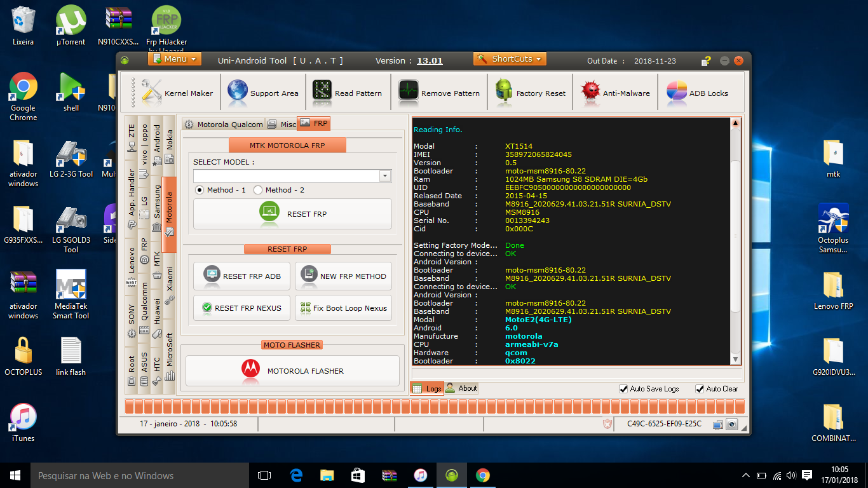The width and height of the screenshot is (868, 488).
Task: Click the screenshot camera icon in status bar
Action: click(x=731, y=424)
